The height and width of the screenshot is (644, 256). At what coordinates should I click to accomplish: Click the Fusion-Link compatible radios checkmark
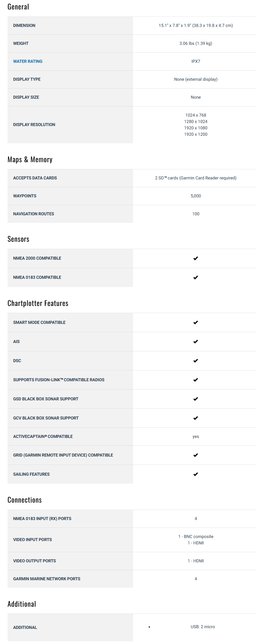(x=196, y=380)
